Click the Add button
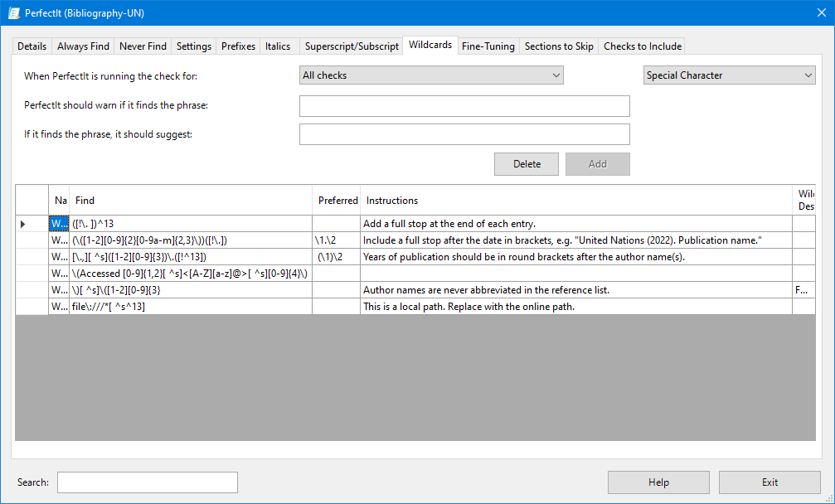 coord(598,164)
